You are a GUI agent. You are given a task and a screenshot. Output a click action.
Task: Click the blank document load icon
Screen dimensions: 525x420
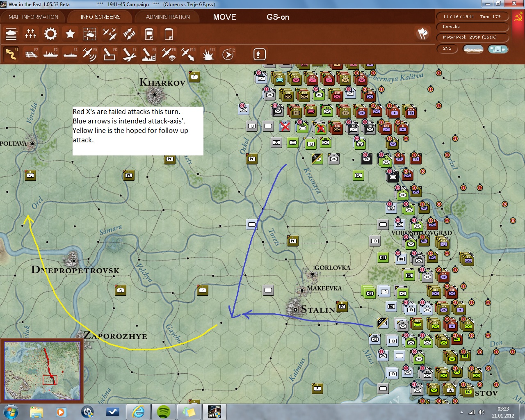coord(169,34)
